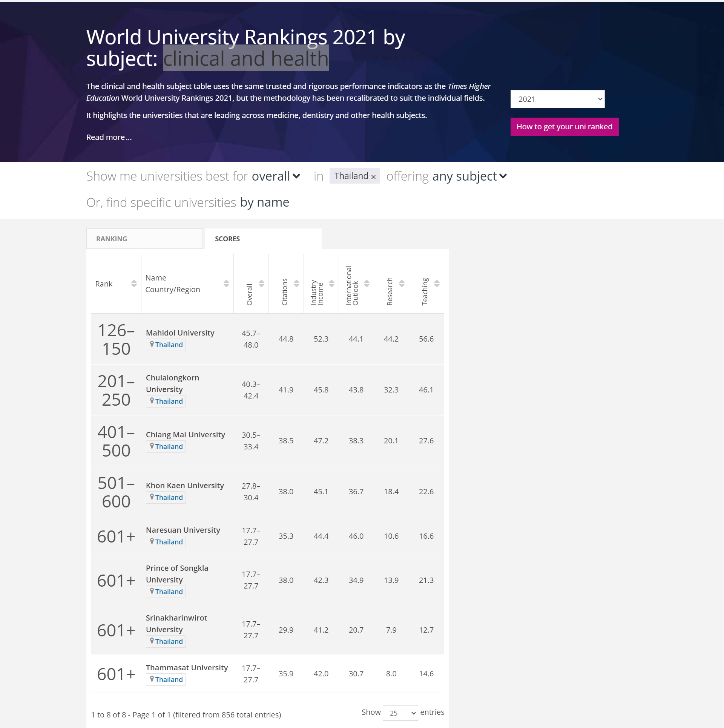This screenshot has width=724, height=728.
Task: Click location pin under Srinakharinwirot University
Action: click(x=152, y=641)
